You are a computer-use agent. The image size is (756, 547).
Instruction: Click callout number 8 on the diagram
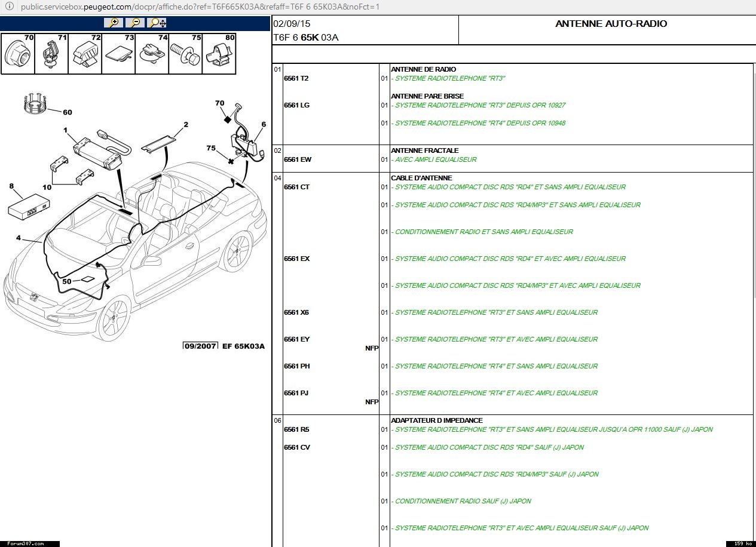[x=11, y=186]
